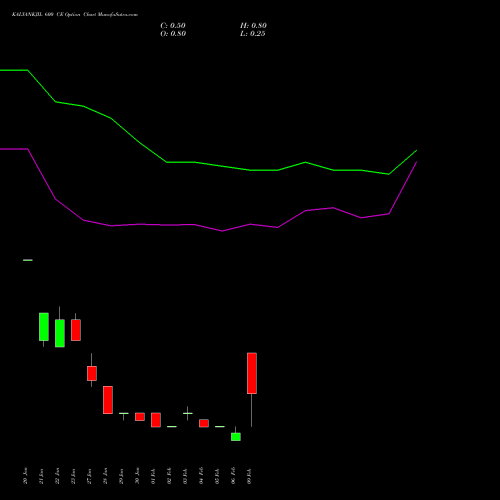
Task: Click the '20 Jan' date axis label
Action: (x=25, y=476)
